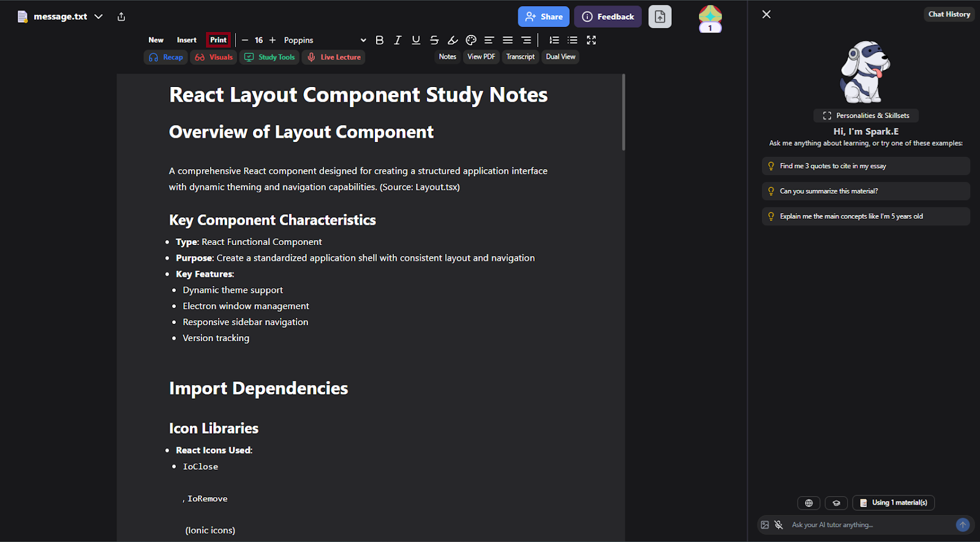Click the blue Share button

[x=543, y=17]
